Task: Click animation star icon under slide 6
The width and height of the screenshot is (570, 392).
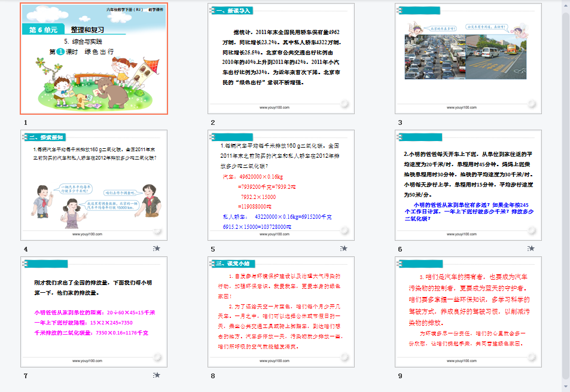Action: pos(531,249)
